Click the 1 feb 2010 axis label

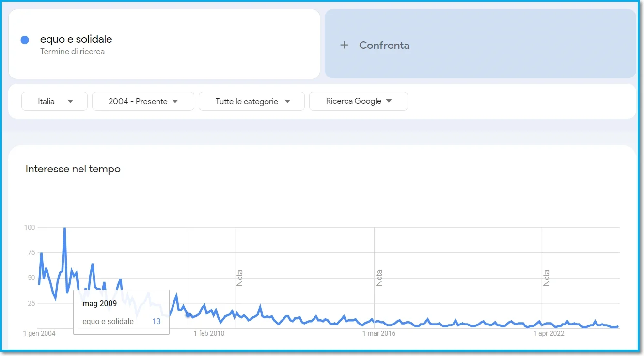pyautogui.click(x=209, y=333)
